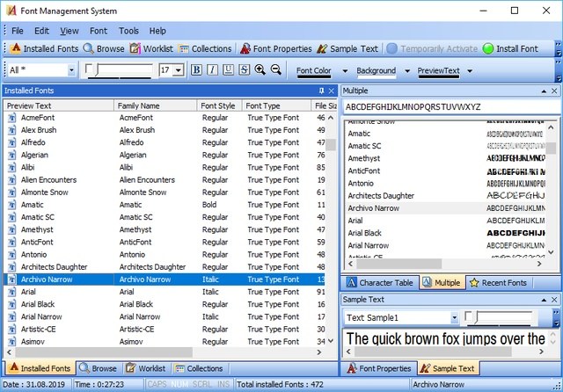Select Arial Narrow in the Multiple list
563x392 pixels.
tap(445, 245)
